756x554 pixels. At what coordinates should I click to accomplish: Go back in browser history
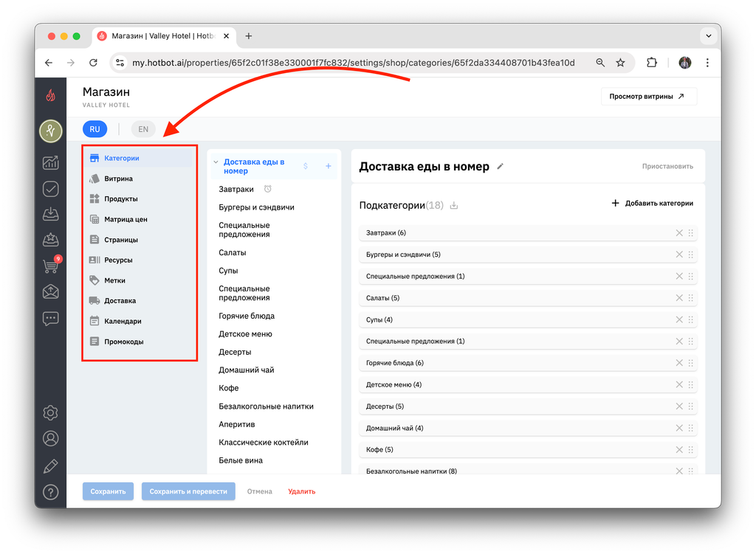pos(49,63)
